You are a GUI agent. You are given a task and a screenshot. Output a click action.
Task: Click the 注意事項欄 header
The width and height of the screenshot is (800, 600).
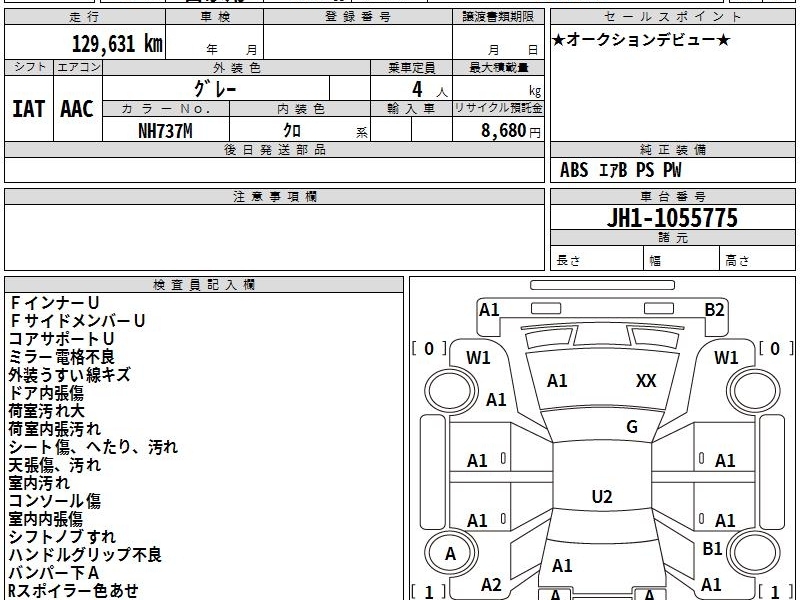pos(274,196)
